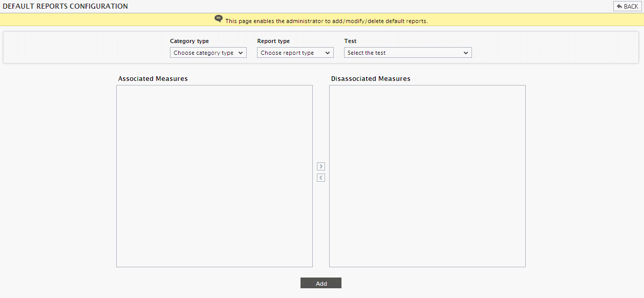The image size is (644, 298).
Task: Click the Add button
Action: (x=321, y=283)
